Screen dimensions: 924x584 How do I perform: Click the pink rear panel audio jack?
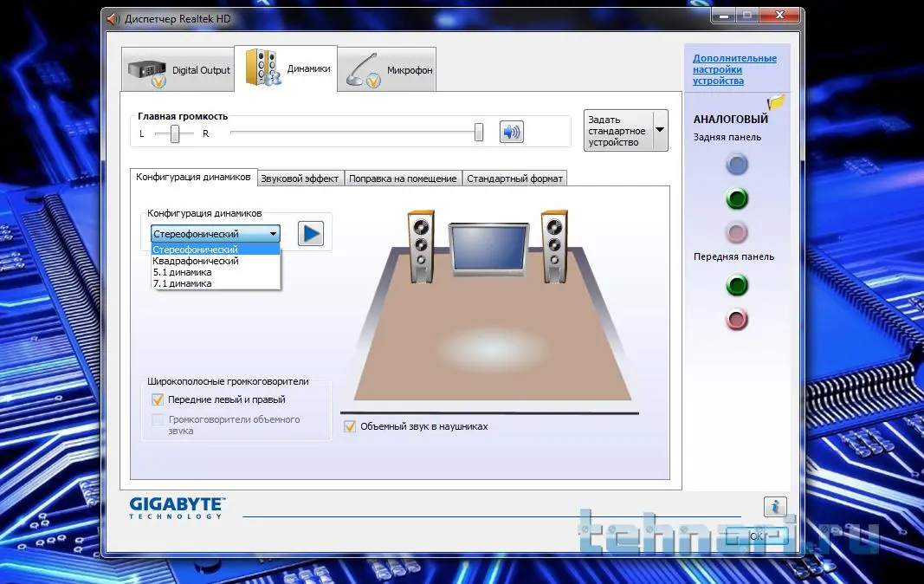pyautogui.click(x=737, y=232)
